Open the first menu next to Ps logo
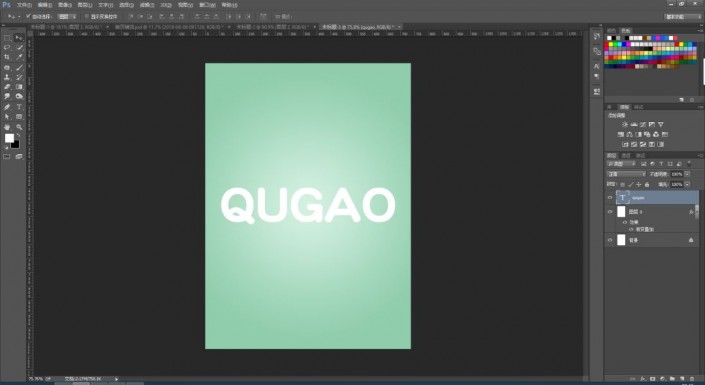 [24, 5]
